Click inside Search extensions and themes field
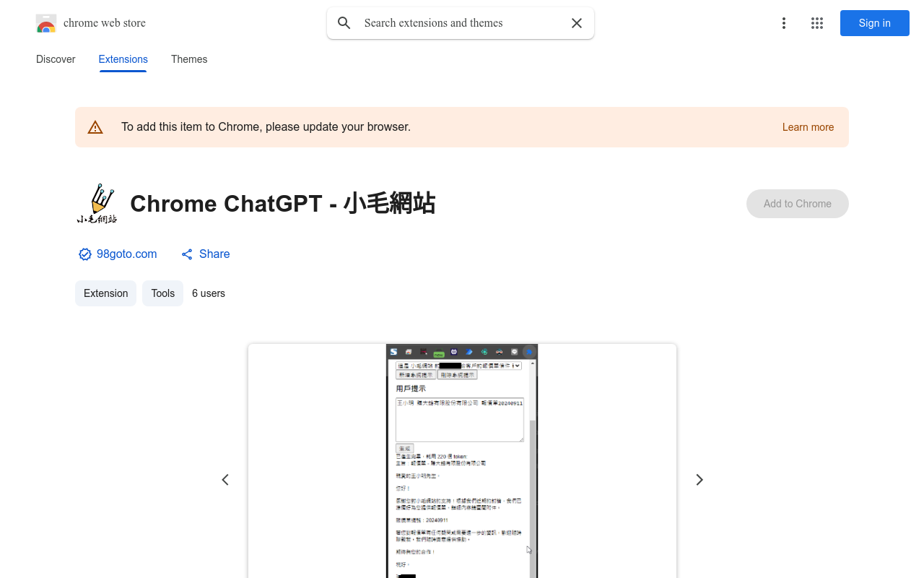924x578 pixels. point(461,23)
